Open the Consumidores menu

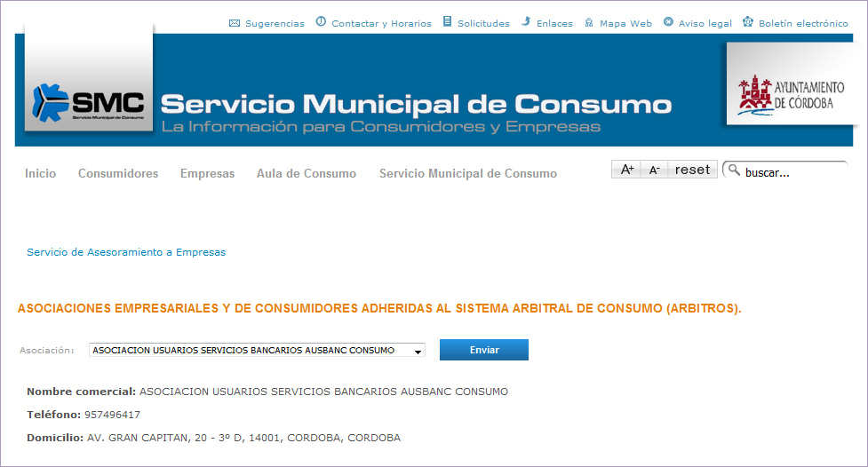tap(118, 173)
